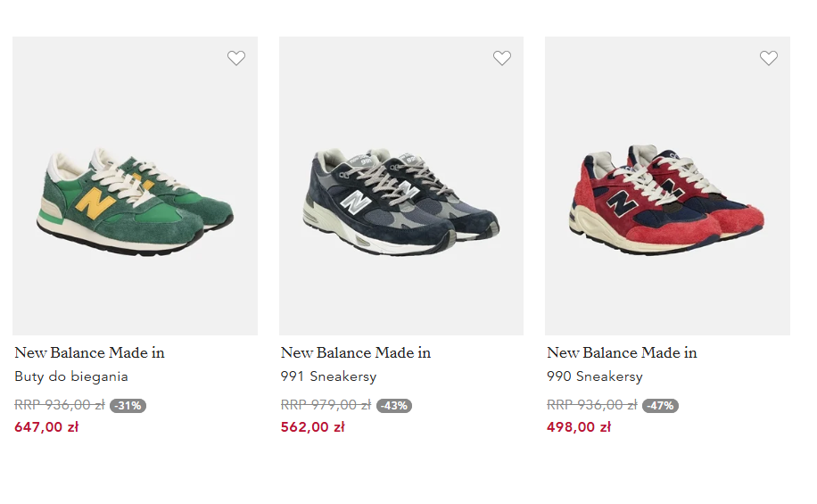View the navy 991 sneaker photo
The width and height of the screenshot is (817, 504).
click(x=401, y=196)
